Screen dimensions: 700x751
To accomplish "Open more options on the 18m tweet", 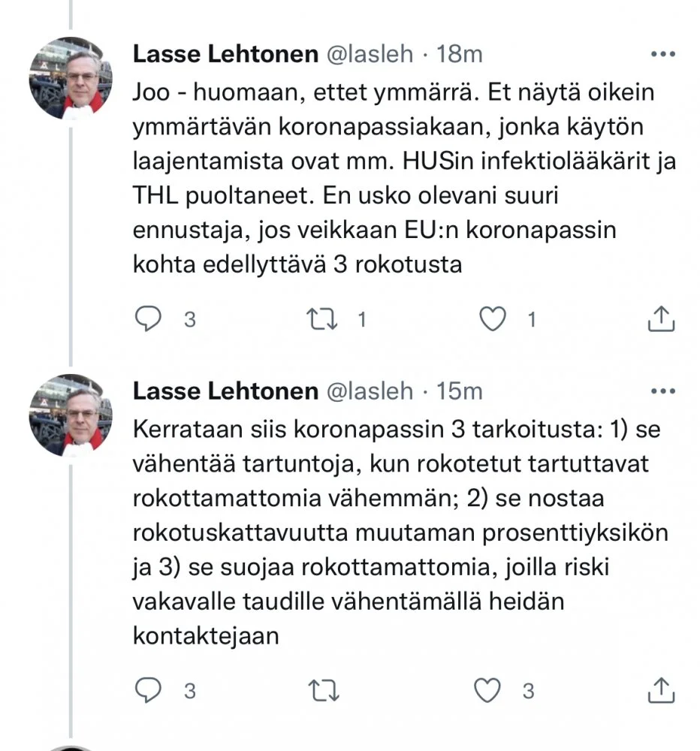I will tap(662, 55).
